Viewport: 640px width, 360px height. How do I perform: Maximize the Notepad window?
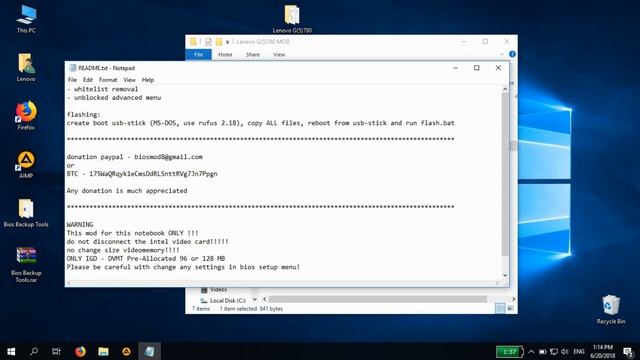pos(476,68)
